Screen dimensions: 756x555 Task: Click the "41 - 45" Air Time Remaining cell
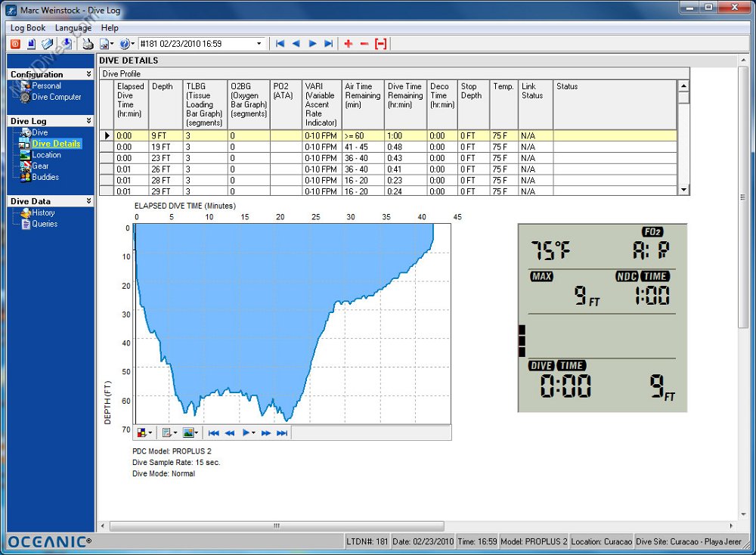(x=363, y=147)
